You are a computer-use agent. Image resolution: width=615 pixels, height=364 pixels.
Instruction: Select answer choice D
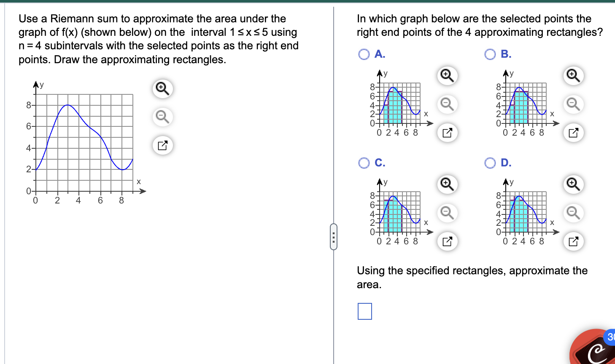(490, 163)
